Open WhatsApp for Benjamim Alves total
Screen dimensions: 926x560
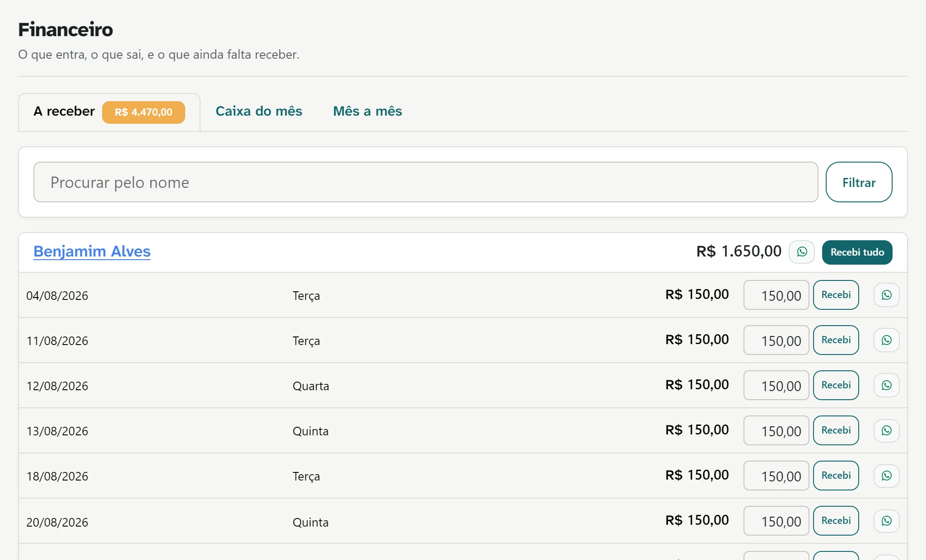[x=802, y=252]
